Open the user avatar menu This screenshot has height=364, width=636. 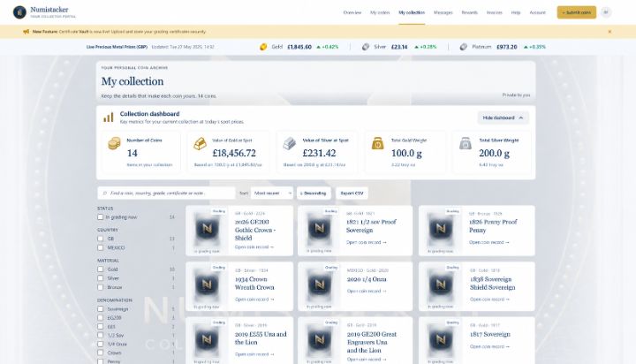606,12
